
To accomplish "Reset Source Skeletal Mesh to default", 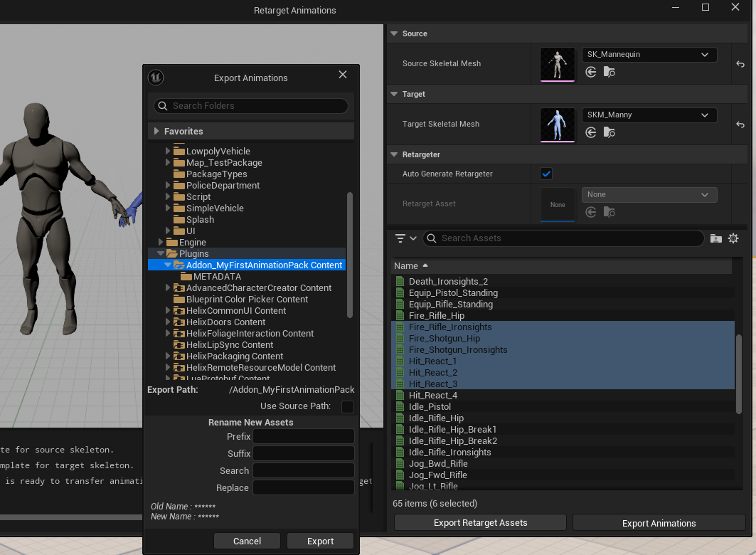I will (x=740, y=64).
